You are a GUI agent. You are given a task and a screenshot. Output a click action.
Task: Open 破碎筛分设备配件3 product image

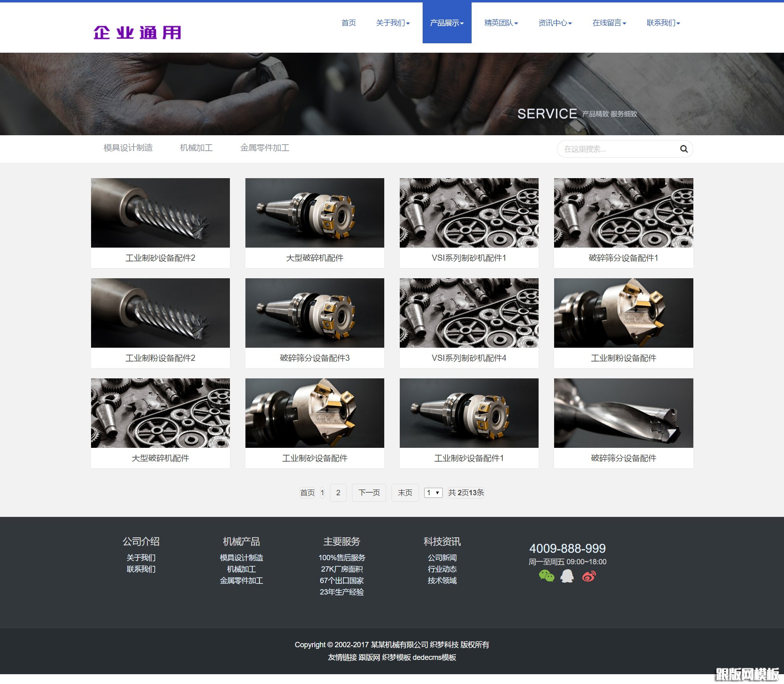click(315, 313)
